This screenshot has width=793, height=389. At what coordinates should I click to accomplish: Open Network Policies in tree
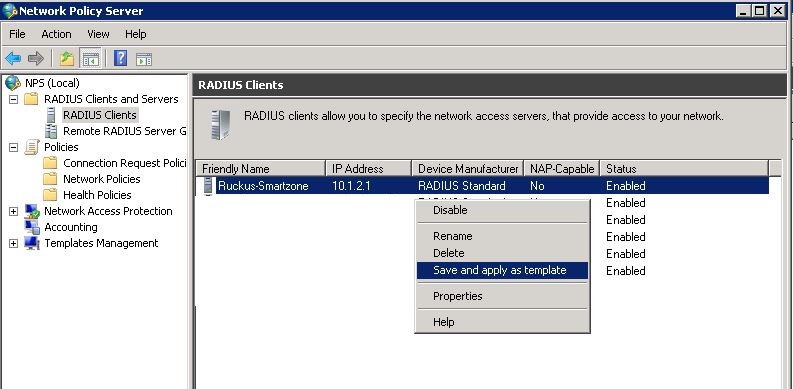pos(102,179)
